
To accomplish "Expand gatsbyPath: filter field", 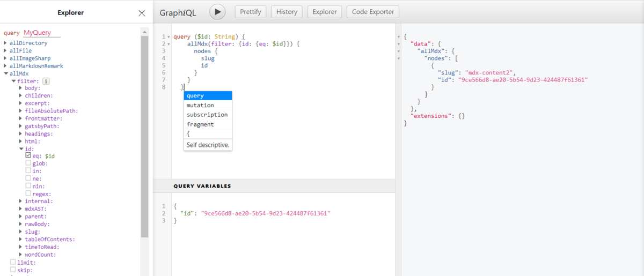I will [21, 126].
